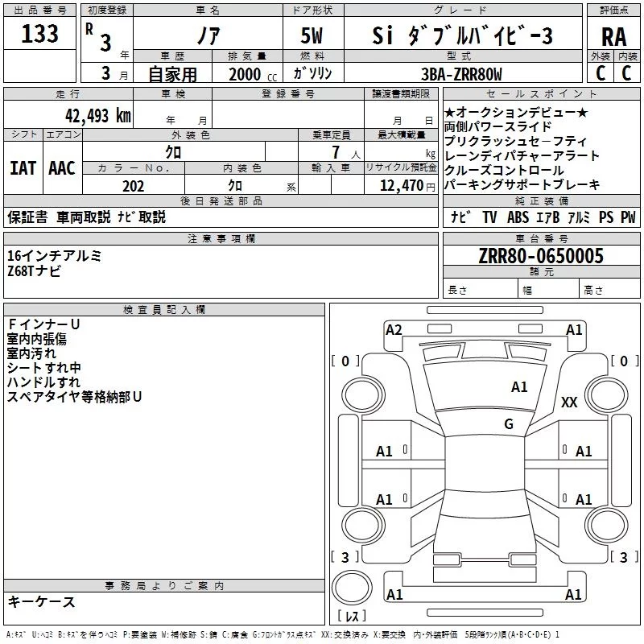This screenshot has height=644, width=644.
Task: Select the grade Si ダブルバイビー3
Action: tap(462, 35)
